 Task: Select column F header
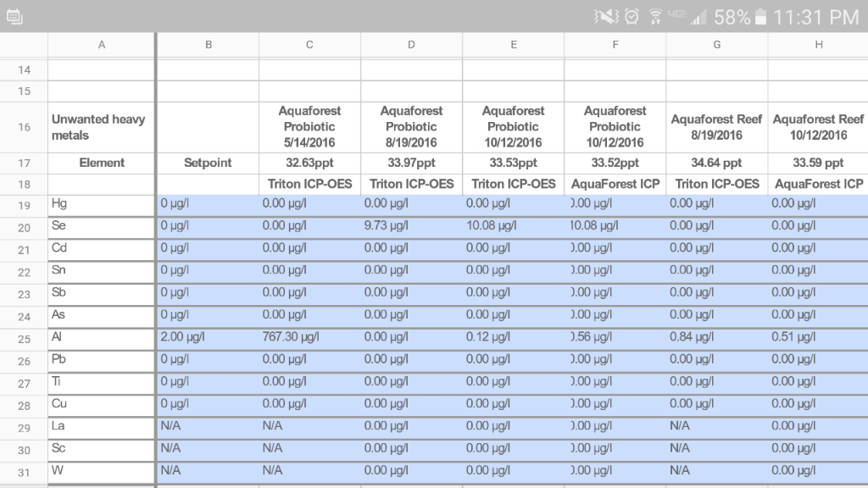tap(615, 45)
